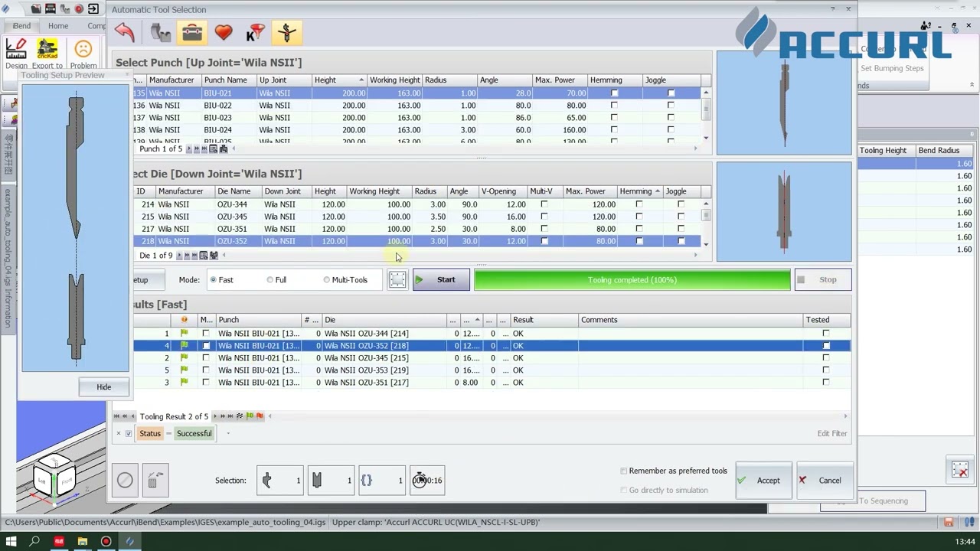This screenshot has height=551, width=980.
Task: Click the stopwatch 00:16 timer button
Action: pos(427,481)
